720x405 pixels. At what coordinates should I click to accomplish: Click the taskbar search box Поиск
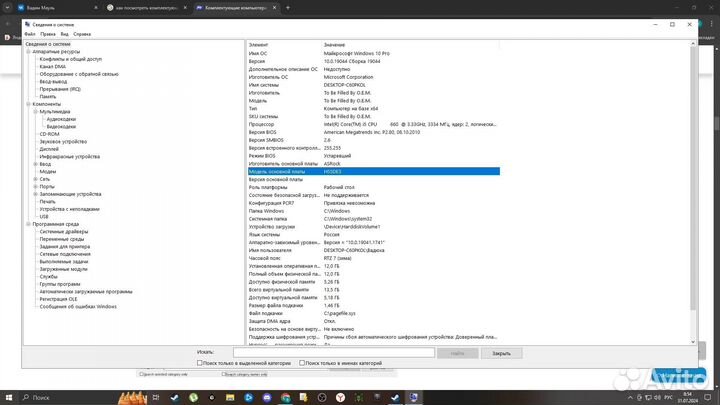(x=40, y=397)
